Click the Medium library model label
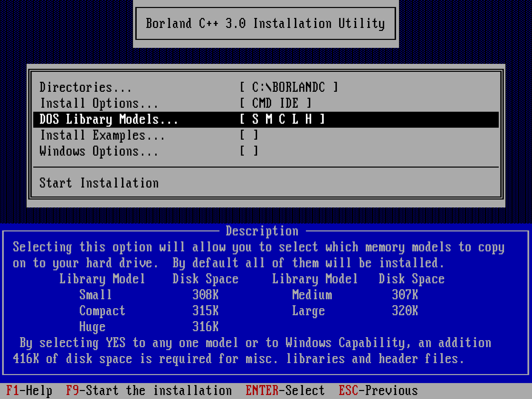The image size is (532, 399). tap(312, 295)
